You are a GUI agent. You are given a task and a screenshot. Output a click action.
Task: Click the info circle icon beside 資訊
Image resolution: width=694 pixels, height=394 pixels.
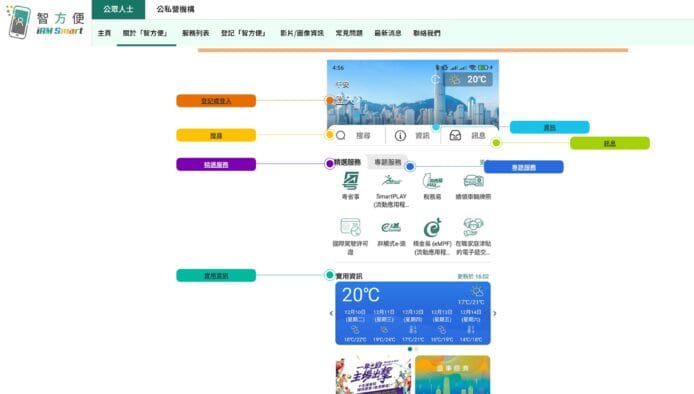400,135
